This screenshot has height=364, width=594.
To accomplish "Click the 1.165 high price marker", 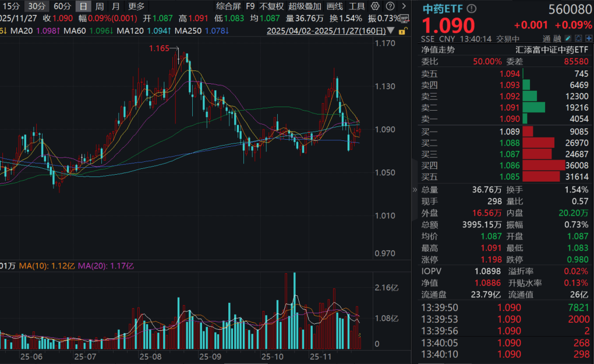I will point(159,50).
